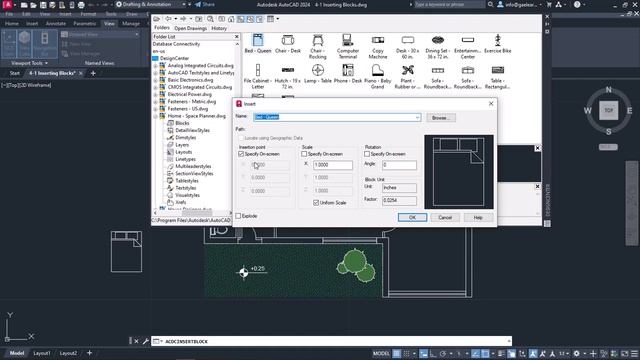Switch to the Open Drawings tab

tap(190, 28)
